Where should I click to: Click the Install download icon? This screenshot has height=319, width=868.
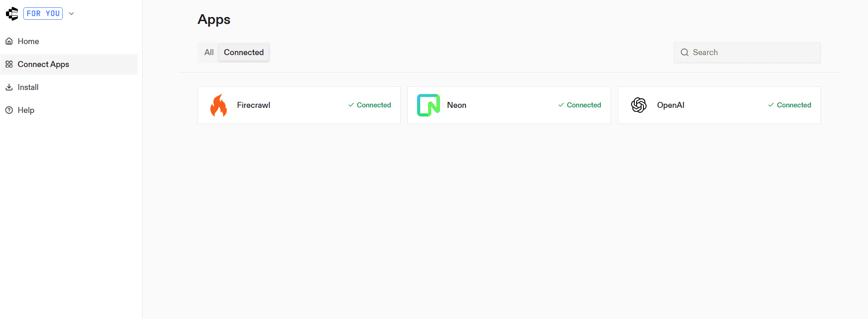click(9, 87)
